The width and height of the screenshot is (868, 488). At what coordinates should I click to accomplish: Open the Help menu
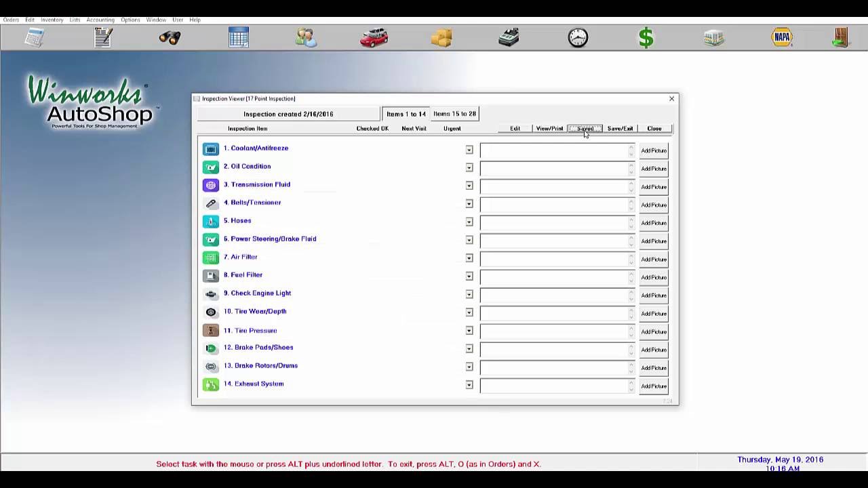tap(195, 20)
